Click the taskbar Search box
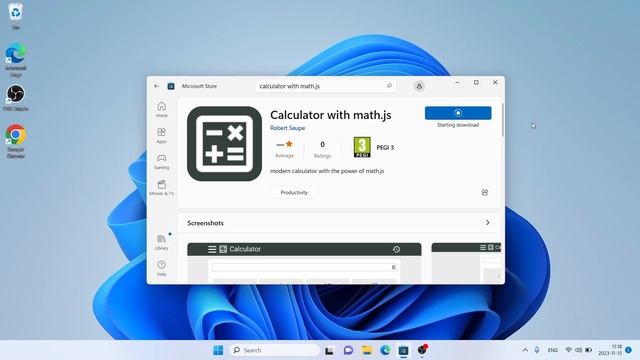640x360 pixels. (275, 350)
